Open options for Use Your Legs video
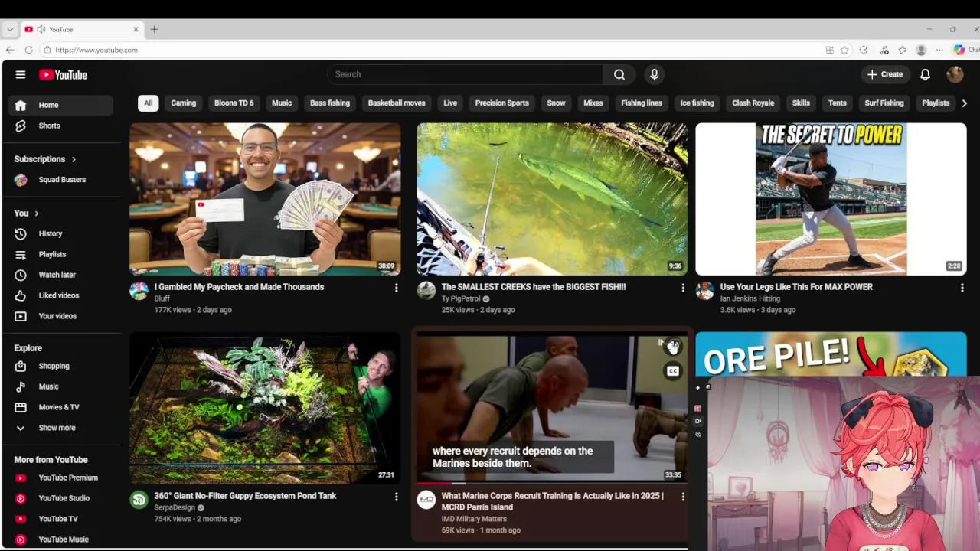 coord(962,288)
